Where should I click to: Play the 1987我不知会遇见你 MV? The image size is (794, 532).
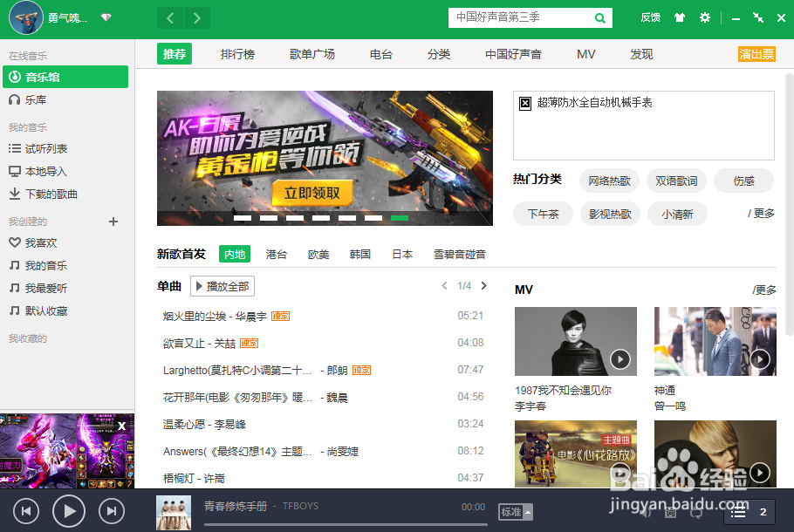pyautogui.click(x=576, y=342)
